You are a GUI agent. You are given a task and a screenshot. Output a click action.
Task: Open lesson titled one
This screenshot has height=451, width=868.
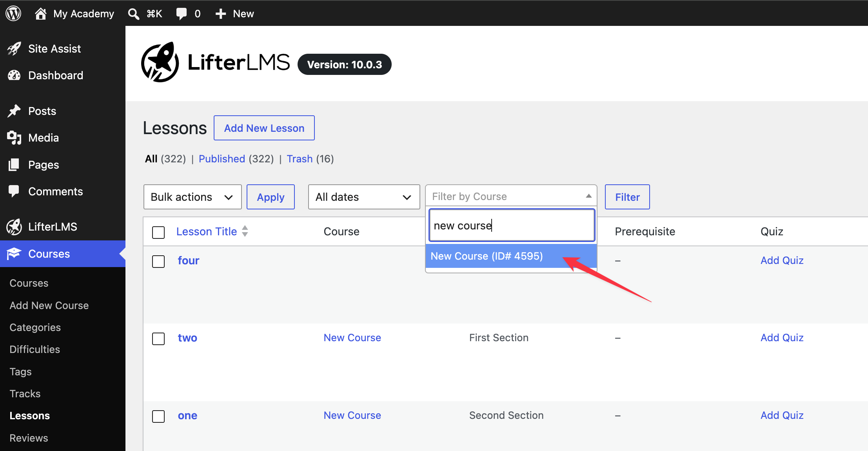187,415
